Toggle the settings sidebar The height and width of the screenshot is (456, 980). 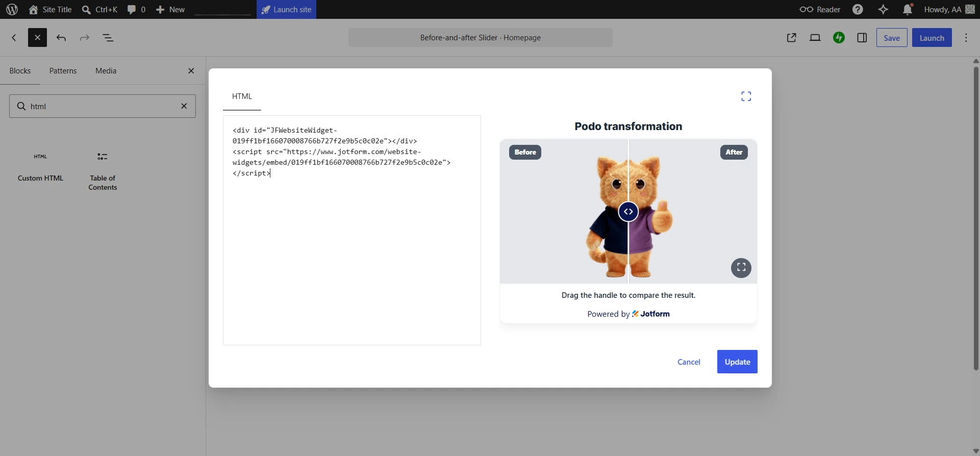point(862,38)
